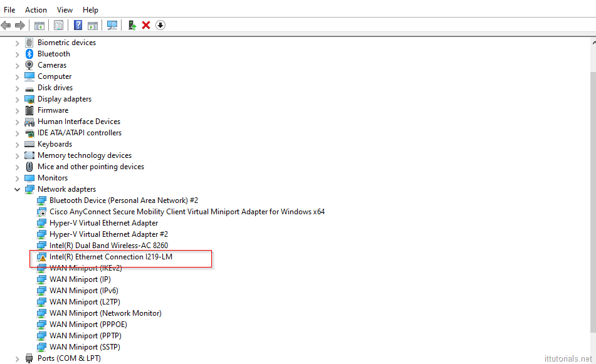Open the Action menu
Image resolution: width=596 pixels, height=364 pixels.
pyautogui.click(x=36, y=10)
